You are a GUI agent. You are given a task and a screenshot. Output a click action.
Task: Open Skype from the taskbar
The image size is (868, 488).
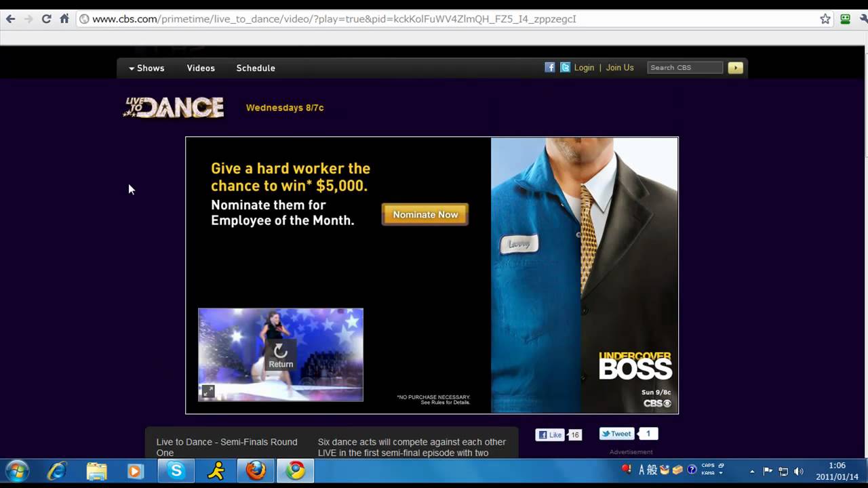click(176, 470)
